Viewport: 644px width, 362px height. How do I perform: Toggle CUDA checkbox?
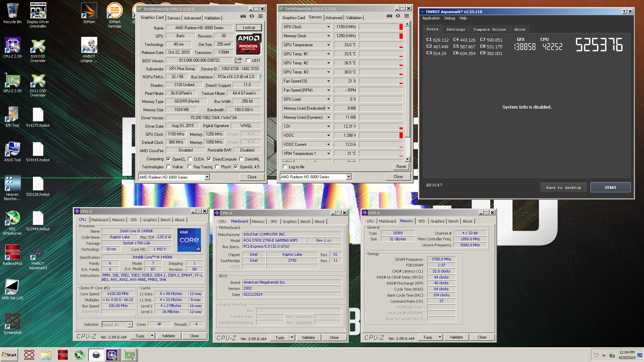point(190,159)
